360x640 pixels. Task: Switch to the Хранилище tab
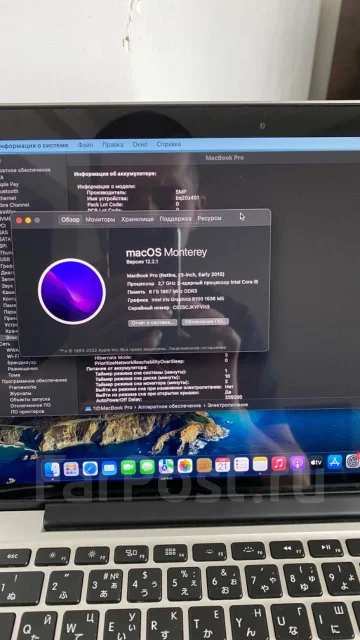tap(138, 219)
